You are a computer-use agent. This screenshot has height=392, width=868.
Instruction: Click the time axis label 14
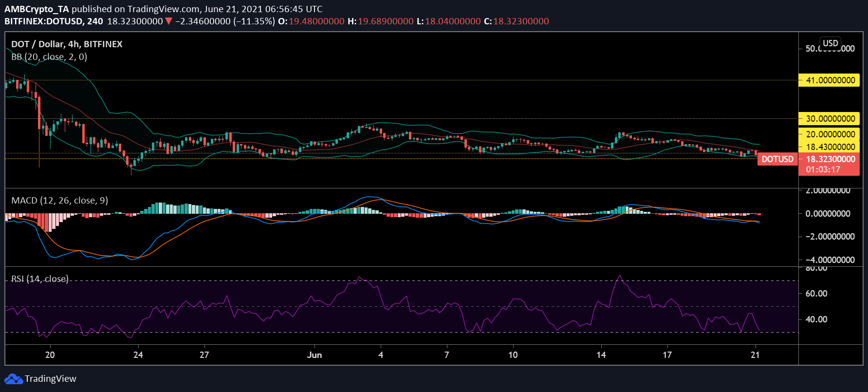(601, 355)
